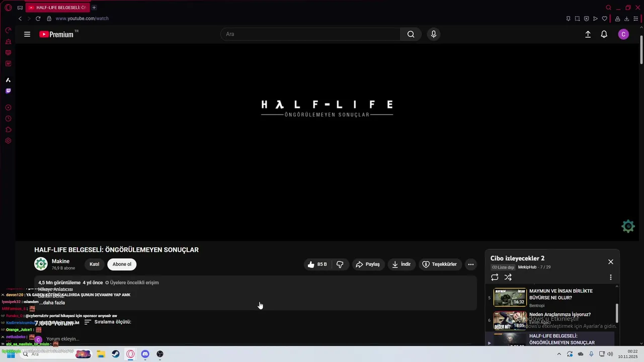This screenshot has width=644, height=362.
Task: Open browser downloads icon
Action: tap(626, 19)
